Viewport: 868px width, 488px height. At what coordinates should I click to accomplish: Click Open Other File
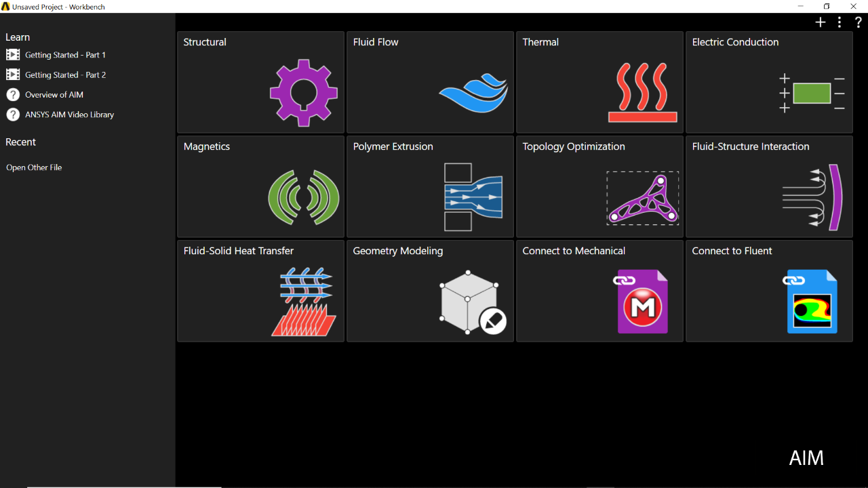click(34, 167)
